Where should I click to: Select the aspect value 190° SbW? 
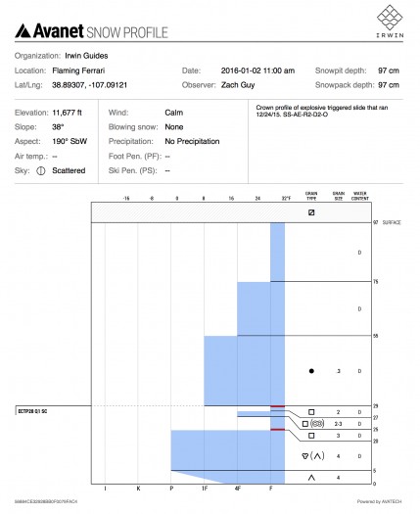[x=70, y=142]
